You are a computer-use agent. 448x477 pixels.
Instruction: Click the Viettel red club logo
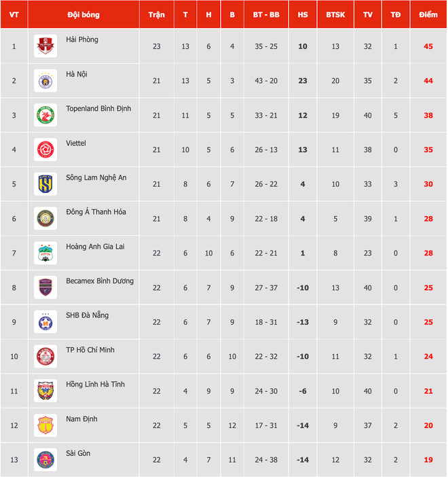(46, 149)
